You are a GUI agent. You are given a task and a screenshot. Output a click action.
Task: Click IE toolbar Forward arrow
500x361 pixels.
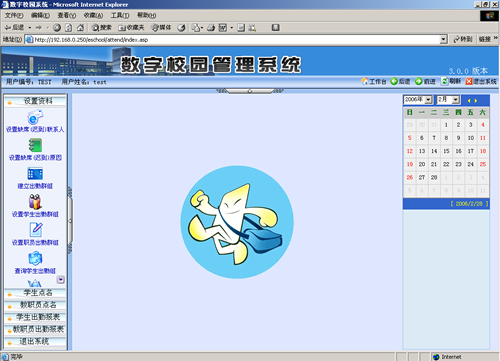(x=39, y=28)
